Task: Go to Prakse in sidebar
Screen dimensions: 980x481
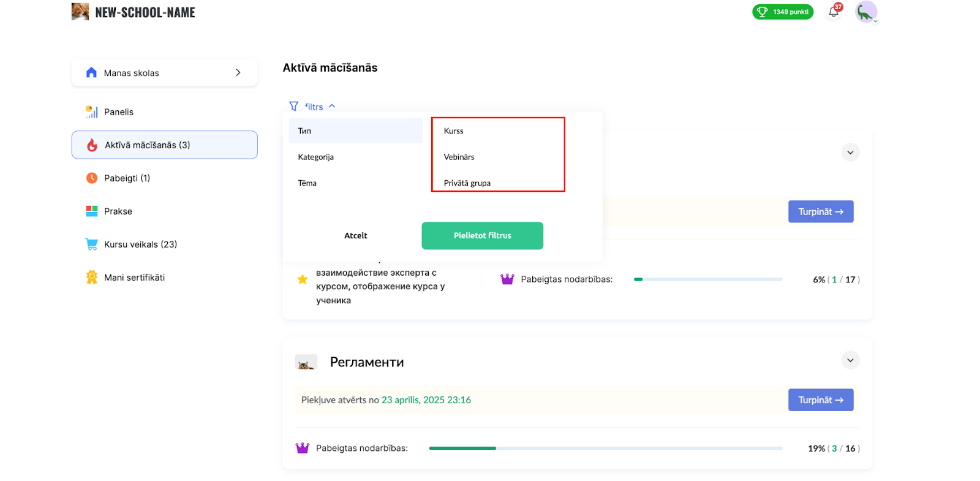Action: coord(118,211)
